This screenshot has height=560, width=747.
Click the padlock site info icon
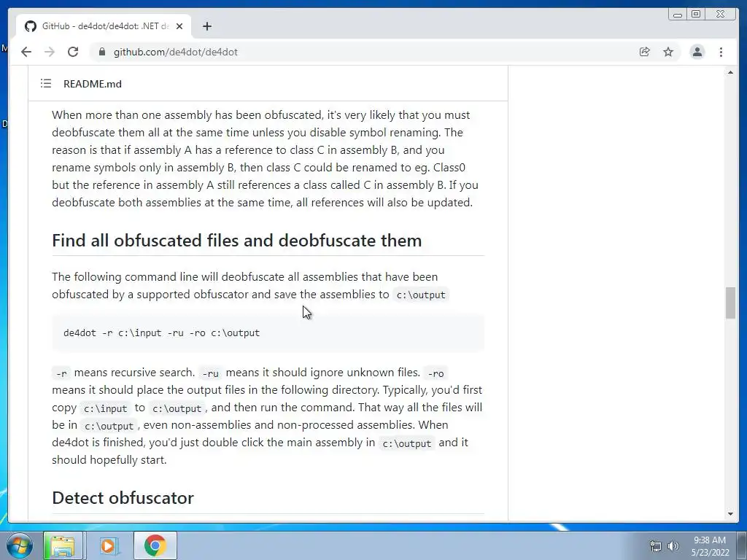pos(101,52)
